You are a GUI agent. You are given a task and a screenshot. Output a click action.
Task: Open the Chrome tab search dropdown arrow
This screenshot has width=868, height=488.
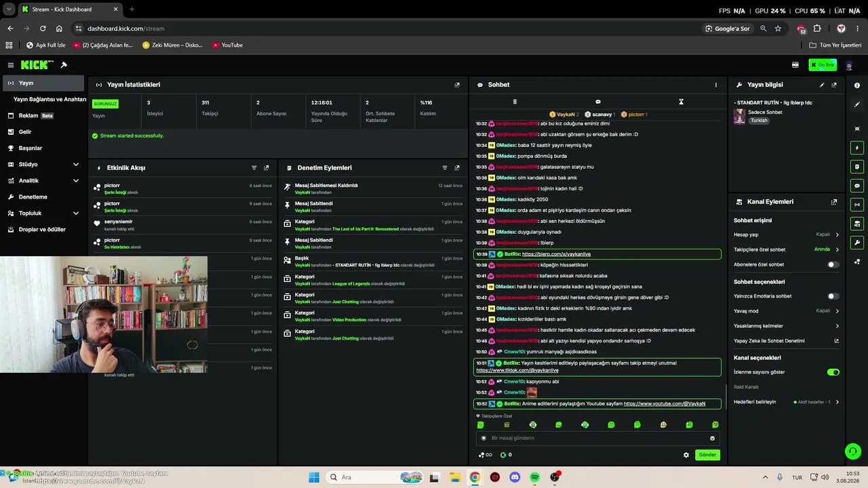pyautogui.click(x=9, y=9)
